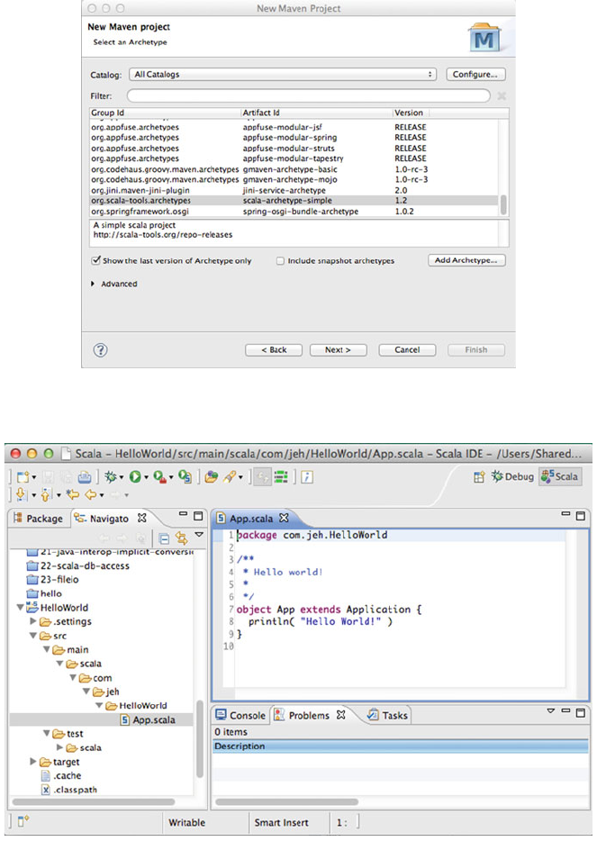Go to previous annotation arrow icon

pyautogui.click(x=47, y=494)
